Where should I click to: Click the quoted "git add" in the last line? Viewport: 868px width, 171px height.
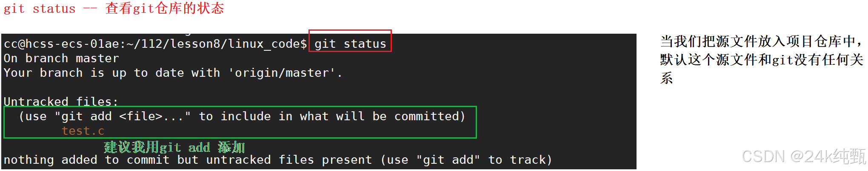click(448, 160)
